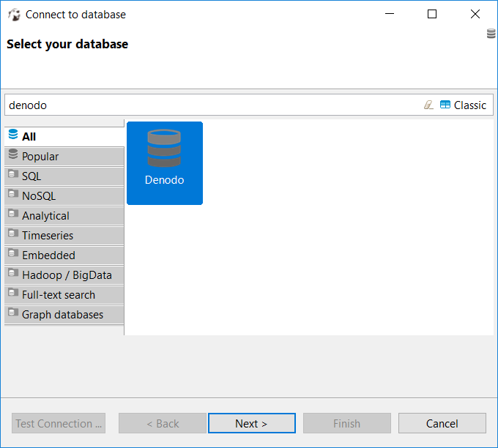Image resolution: width=498 pixels, height=448 pixels.
Task: Close the Connect to database dialog
Action: point(475,14)
